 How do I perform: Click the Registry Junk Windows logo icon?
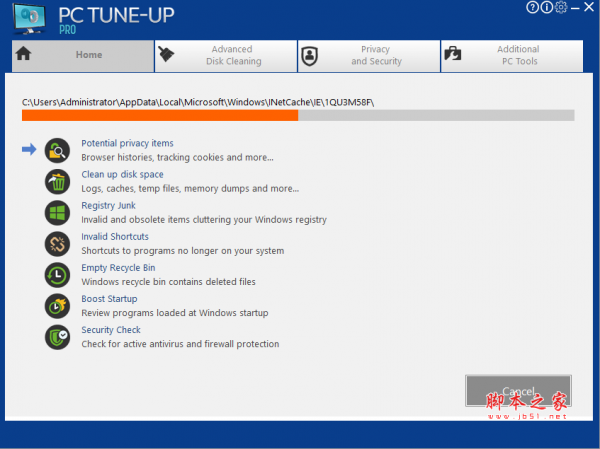57,213
